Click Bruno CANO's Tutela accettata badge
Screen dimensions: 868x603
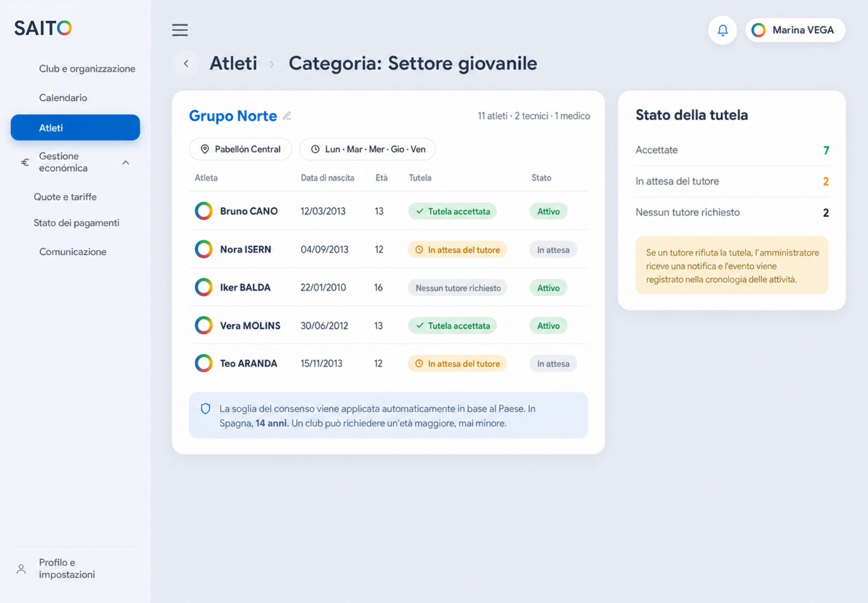(452, 211)
